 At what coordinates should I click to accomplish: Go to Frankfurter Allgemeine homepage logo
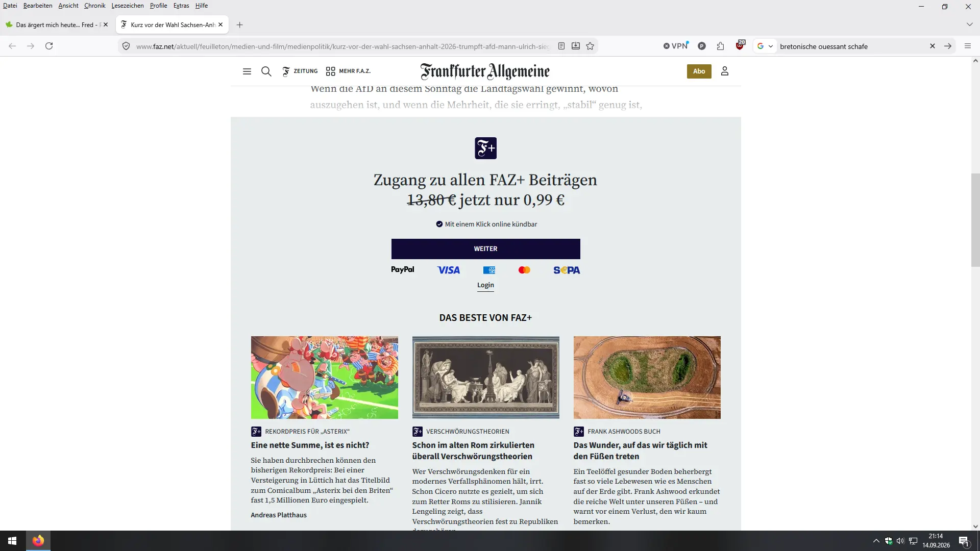click(x=485, y=71)
